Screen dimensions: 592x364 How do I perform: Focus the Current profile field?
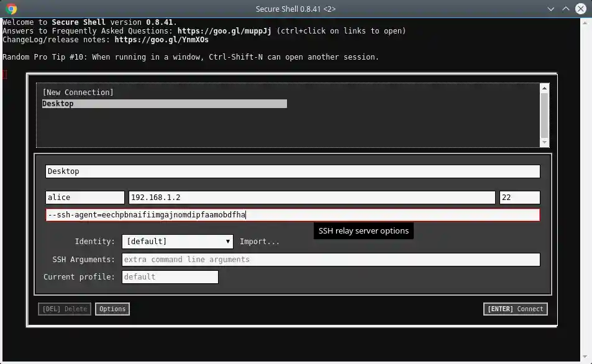(x=170, y=277)
